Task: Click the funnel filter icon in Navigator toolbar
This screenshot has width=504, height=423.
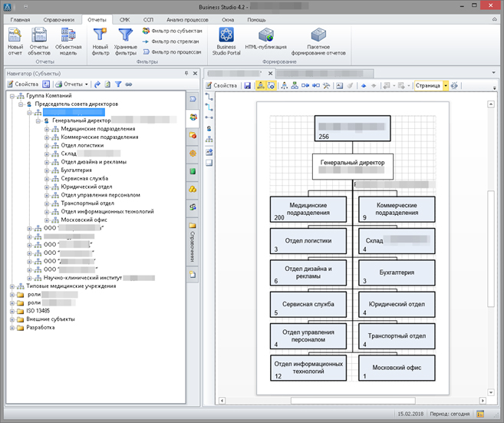Action: [x=118, y=84]
